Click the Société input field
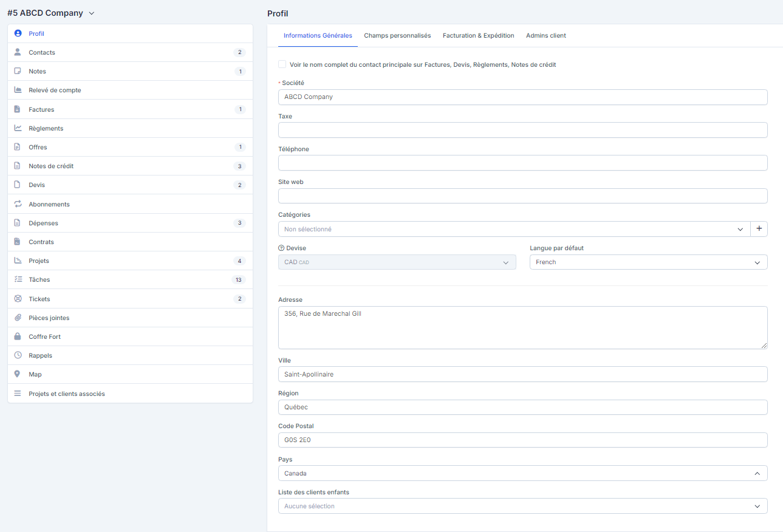 [523, 97]
